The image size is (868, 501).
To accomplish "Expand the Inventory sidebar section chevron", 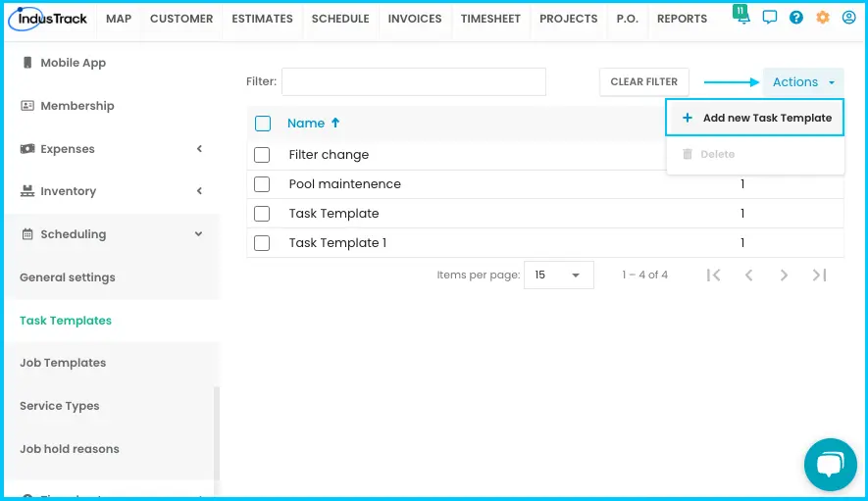I will click(199, 191).
